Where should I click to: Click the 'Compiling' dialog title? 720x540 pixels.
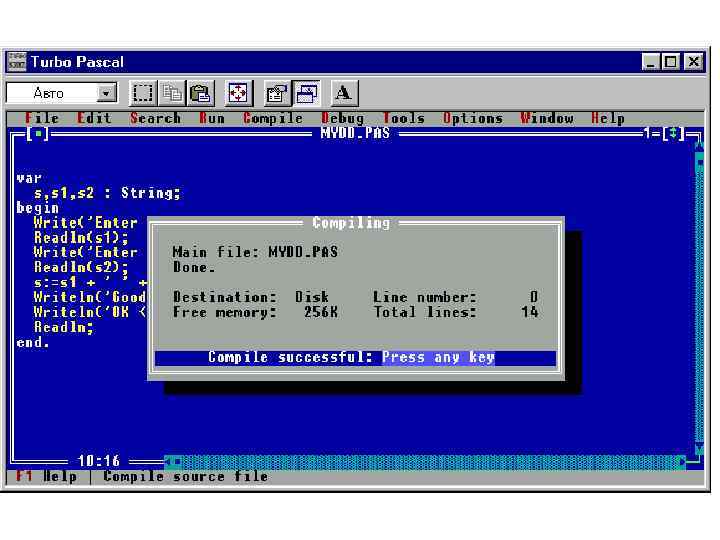[351, 223]
